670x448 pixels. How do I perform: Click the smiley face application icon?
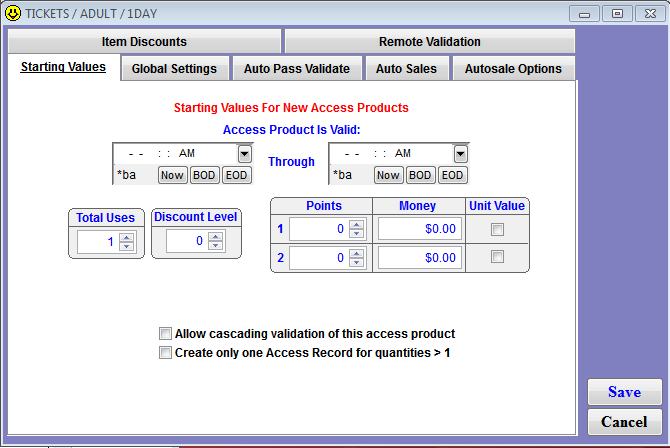pyautogui.click(x=13, y=13)
